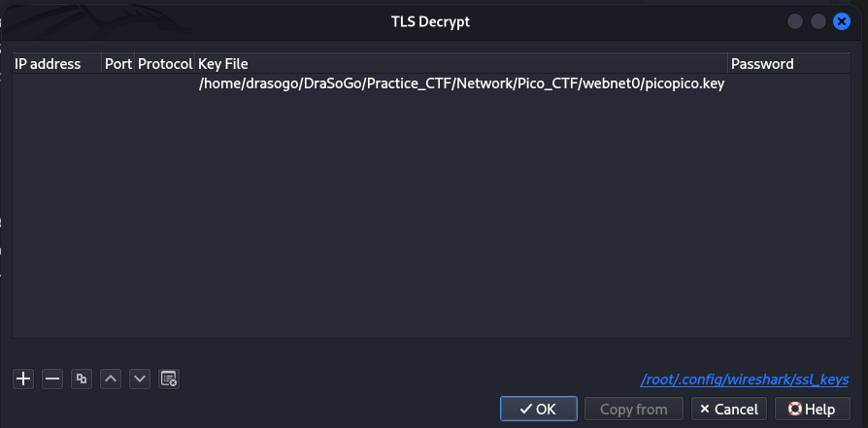Move entry down with the down arrow

click(140, 379)
